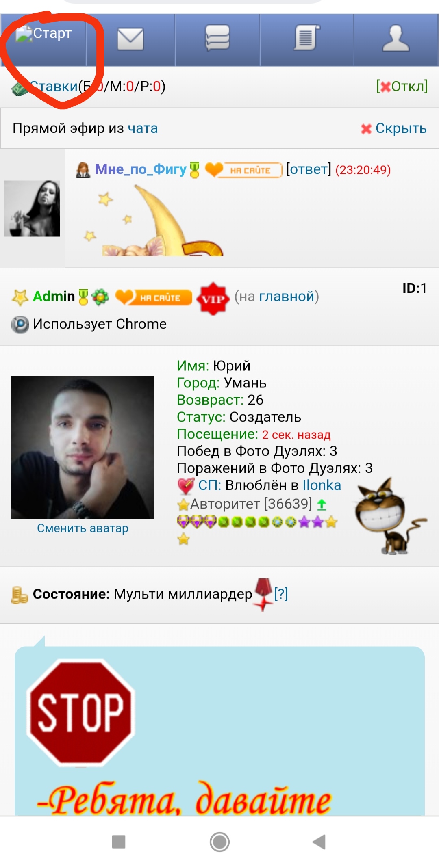Image resolution: width=439 pixels, height=868 pixels.
Task: Follow the чата link
Action: tap(143, 128)
